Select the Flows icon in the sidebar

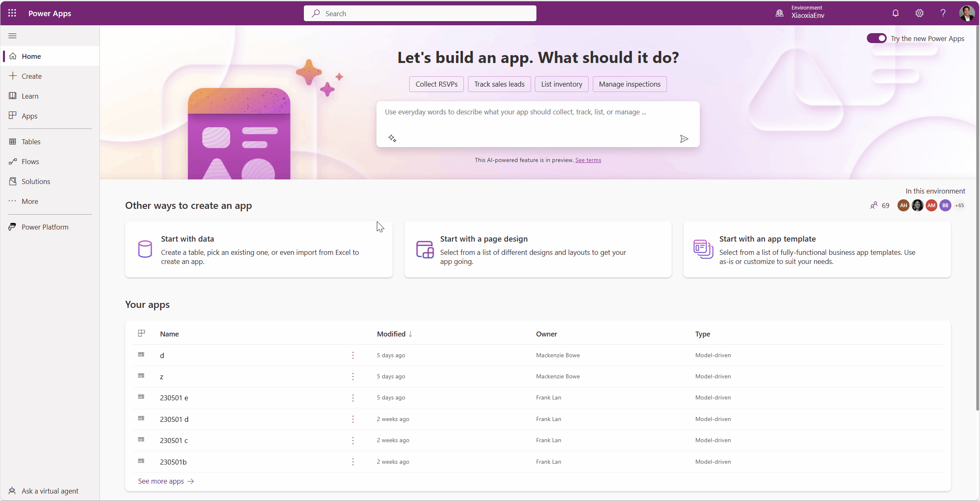[12, 161]
